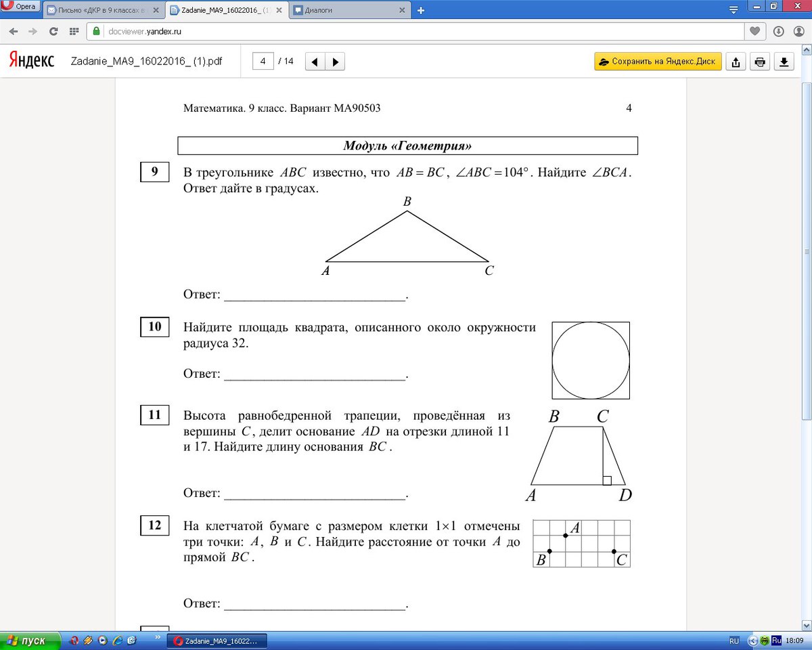Launch Winamp from the quick launch bar
Image resolution: width=812 pixels, height=650 pixels.
(x=89, y=641)
